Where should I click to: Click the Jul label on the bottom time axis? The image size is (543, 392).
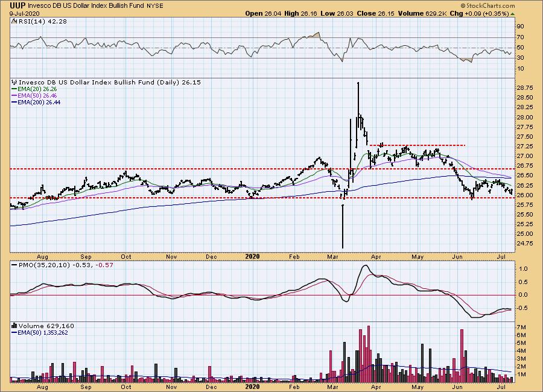click(501, 387)
